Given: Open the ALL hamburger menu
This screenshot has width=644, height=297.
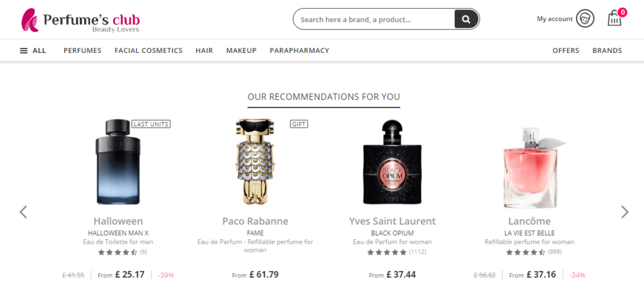Looking at the screenshot, I should (33, 50).
